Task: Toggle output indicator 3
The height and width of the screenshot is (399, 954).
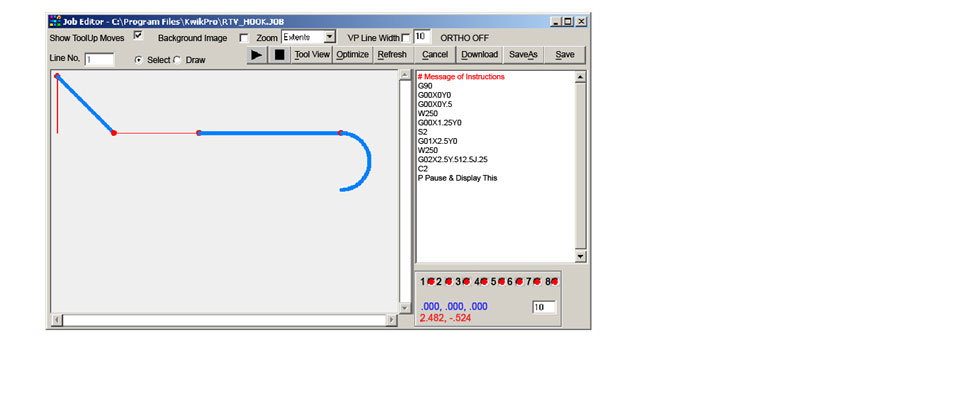Action: 466,282
